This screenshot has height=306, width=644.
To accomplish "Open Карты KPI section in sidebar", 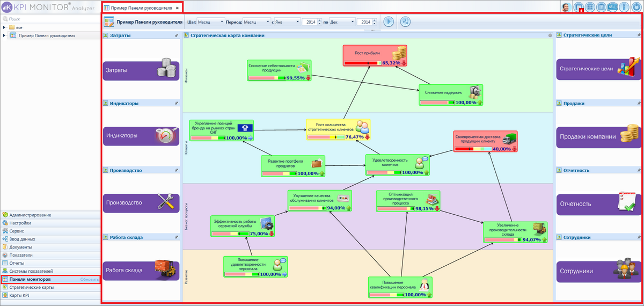I will (50, 295).
